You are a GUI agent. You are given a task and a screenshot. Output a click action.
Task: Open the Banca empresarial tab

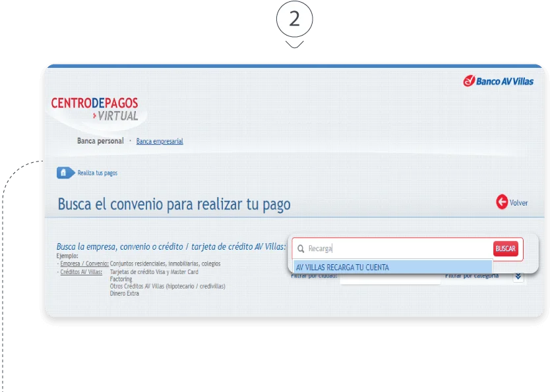click(x=160, y=142)
